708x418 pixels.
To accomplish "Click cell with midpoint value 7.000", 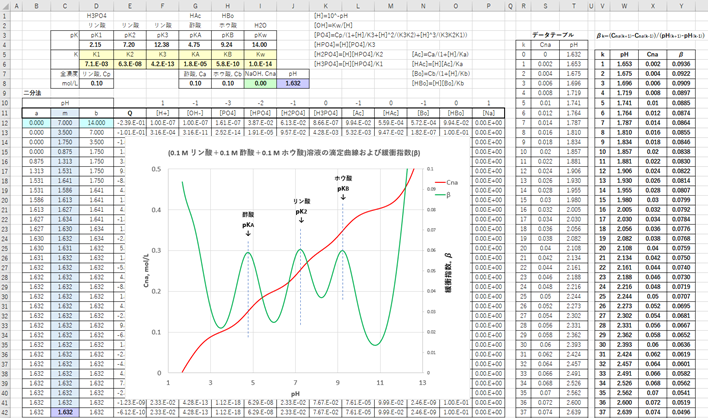I will point(65,123).
